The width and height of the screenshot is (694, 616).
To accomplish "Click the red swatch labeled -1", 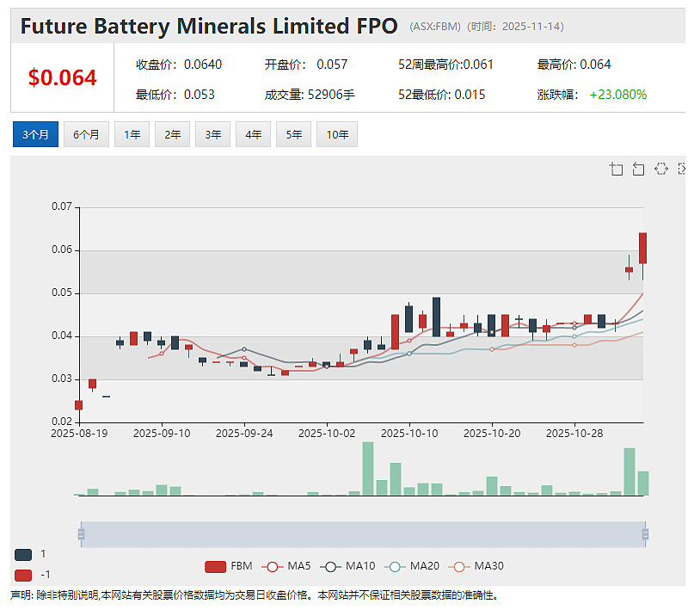I will tap(23, 576).
